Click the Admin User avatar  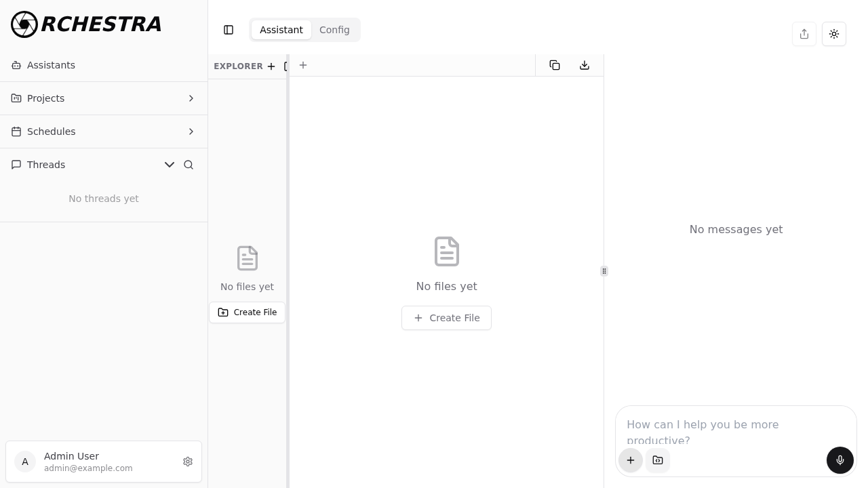point(25,462)
